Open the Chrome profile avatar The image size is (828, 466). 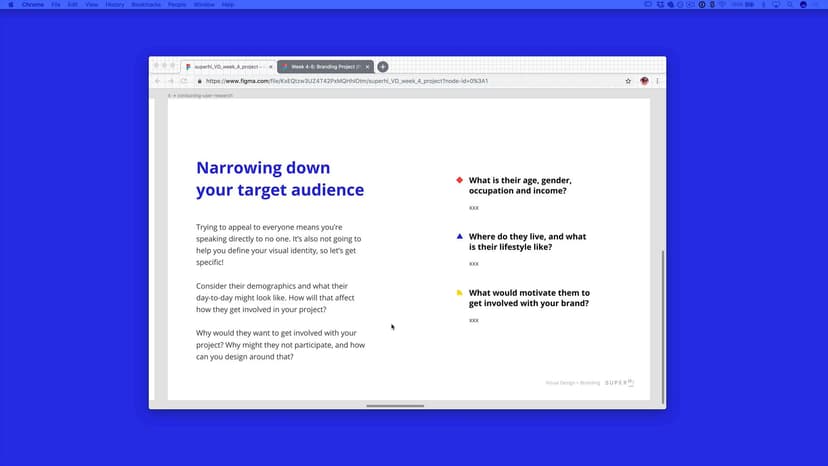pyautogui.click(x=644, y=81)
